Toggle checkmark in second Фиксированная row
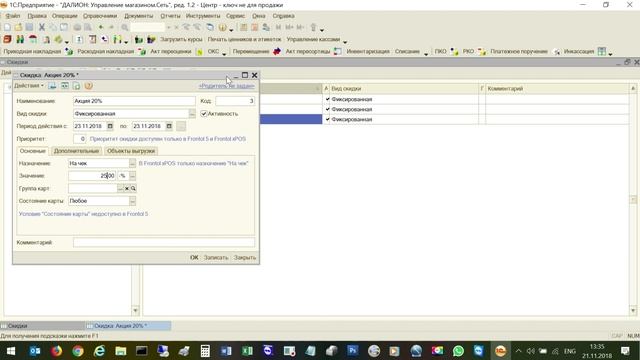The height and width of the screenshot is (360, 640). (327, 109)
